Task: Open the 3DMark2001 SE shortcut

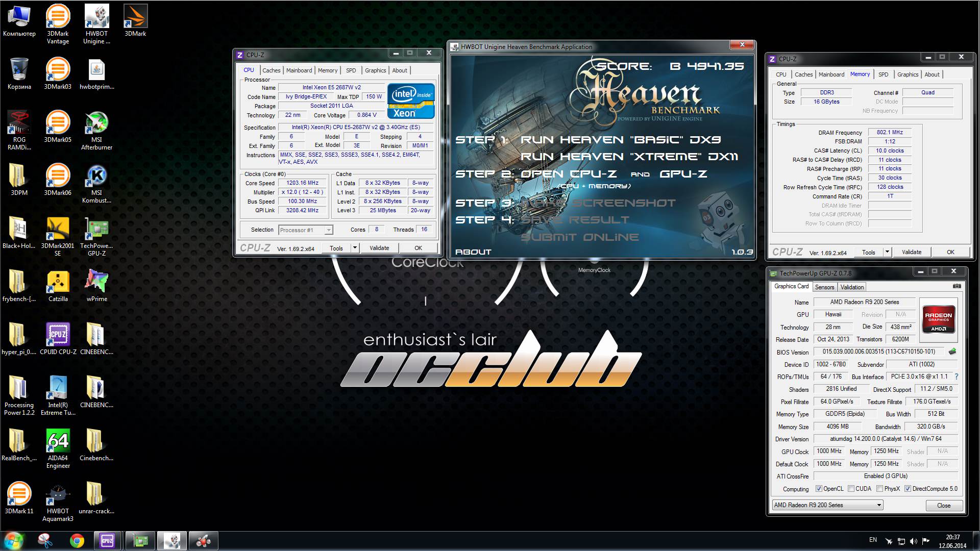Action: pyautogui.click(x=58, y=236)
